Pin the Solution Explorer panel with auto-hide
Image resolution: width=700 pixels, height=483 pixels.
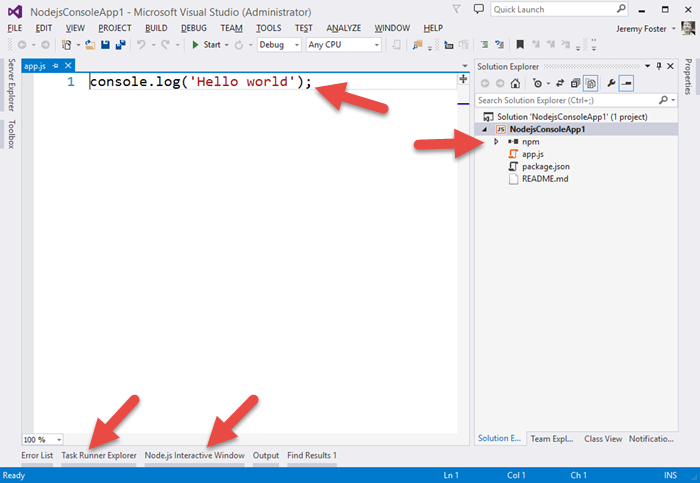pyautogui.click(x=658, y=66)
